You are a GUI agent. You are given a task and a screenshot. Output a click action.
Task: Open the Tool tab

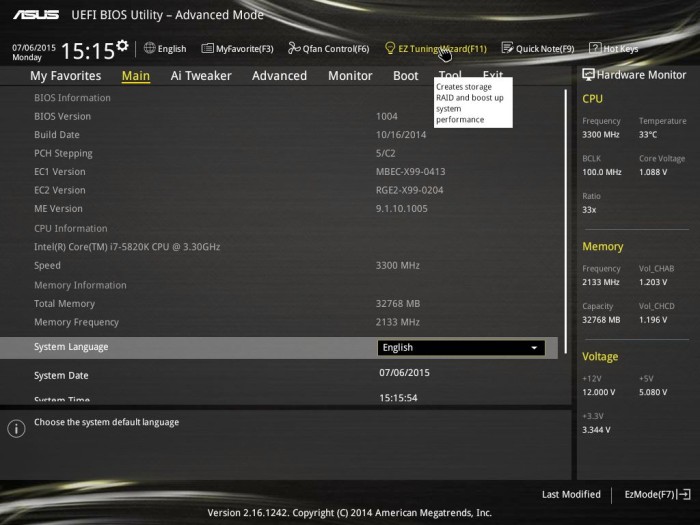[450, 74]
